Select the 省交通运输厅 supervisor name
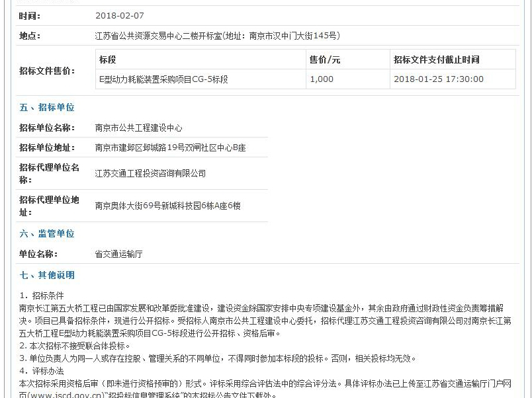 pyautogui.click(x=119, y=254)
